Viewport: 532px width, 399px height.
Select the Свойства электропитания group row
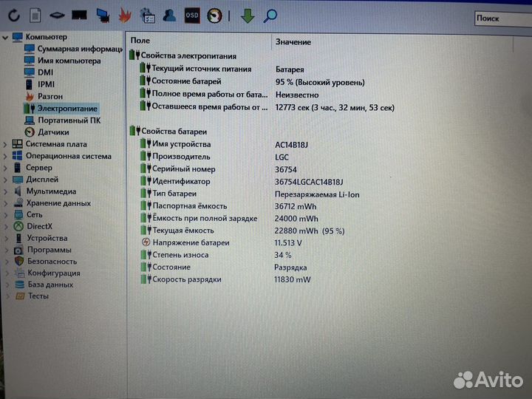183,55
